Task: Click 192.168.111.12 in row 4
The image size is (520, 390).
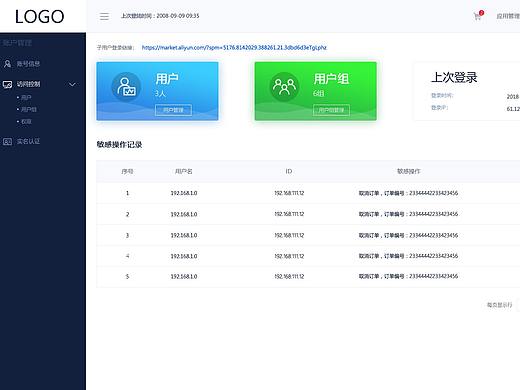Action: [289, 256]
